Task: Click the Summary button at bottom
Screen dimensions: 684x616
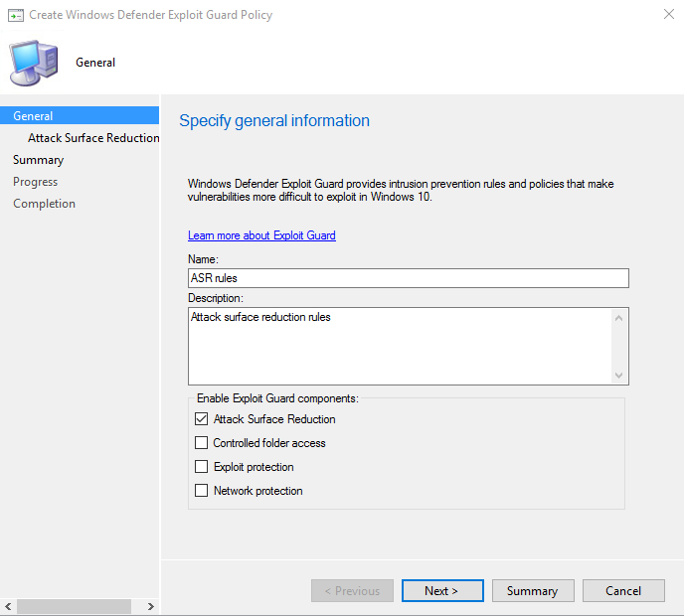Action: point(532,591)
